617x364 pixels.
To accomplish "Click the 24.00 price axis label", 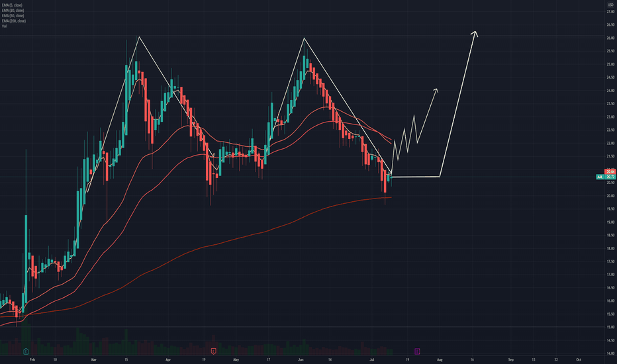I will pyautogui.click(x=610, y=91).
